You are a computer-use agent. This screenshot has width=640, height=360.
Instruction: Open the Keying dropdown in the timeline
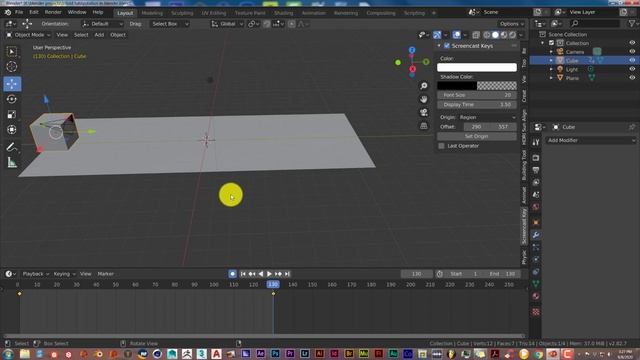[64, 274]
